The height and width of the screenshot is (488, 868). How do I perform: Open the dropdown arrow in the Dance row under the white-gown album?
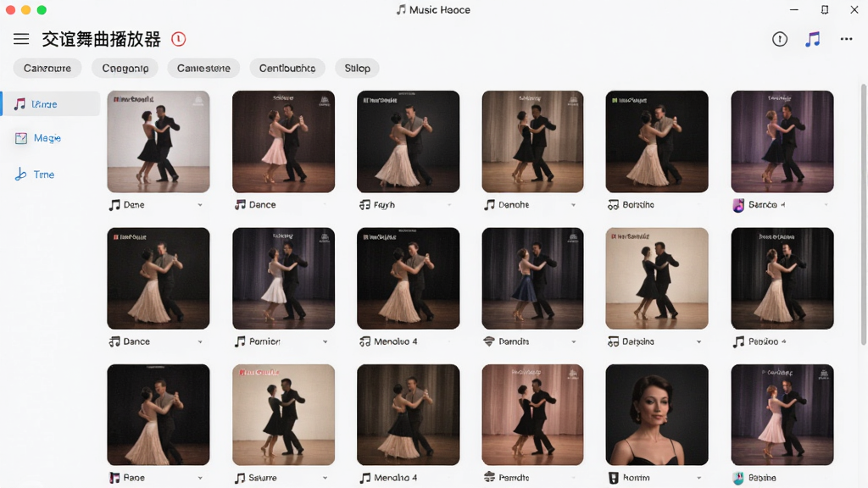[200, 342]
